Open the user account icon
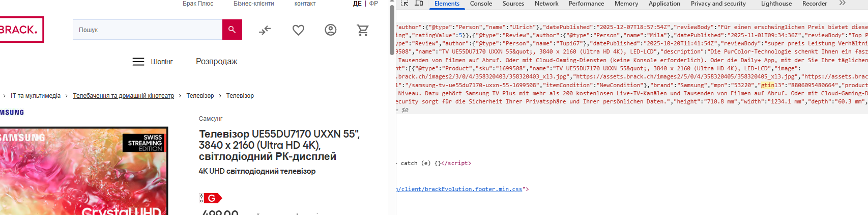 coord(331,30)
